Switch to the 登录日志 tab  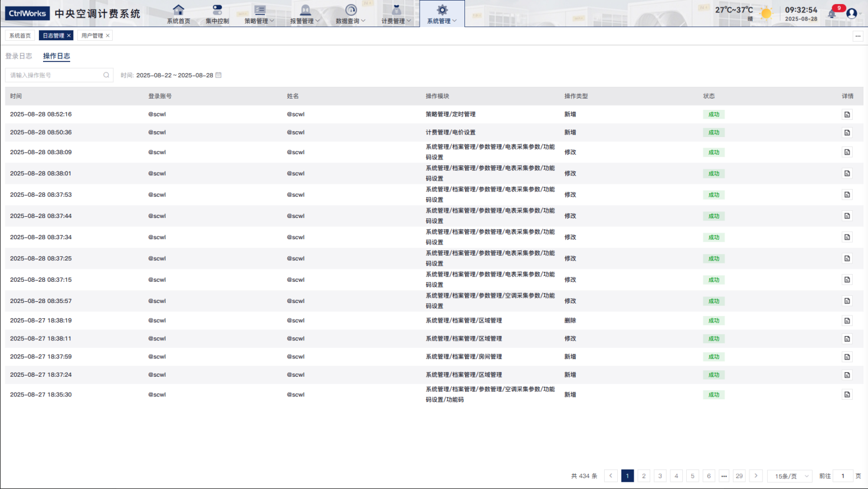[19, 56]
